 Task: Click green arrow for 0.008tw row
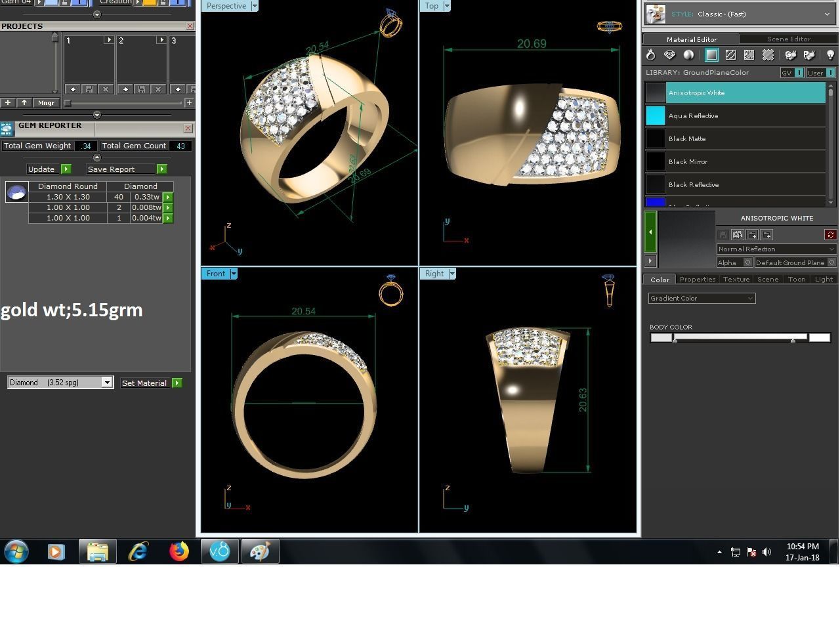[168, 207]
